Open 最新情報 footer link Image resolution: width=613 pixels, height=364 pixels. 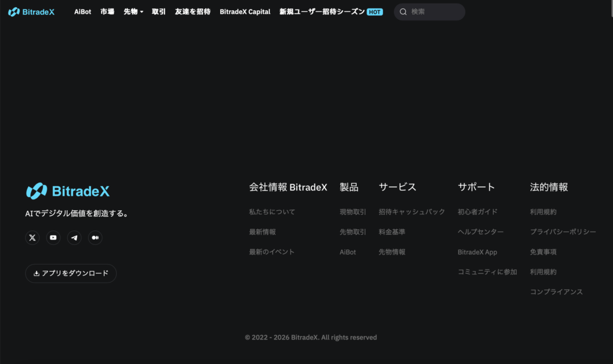pos(262,232)
